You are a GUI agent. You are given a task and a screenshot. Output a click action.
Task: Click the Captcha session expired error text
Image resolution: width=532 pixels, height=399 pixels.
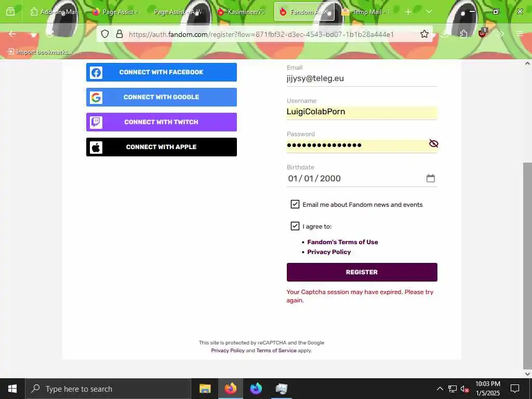click(x=360, y=296)
